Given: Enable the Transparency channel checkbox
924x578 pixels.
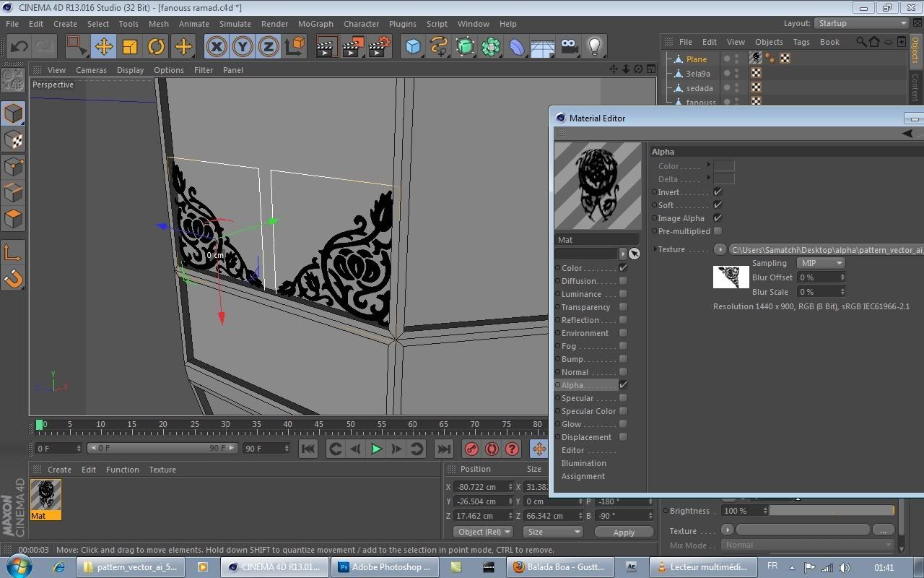Looking at the screenshot, I should pos(623,307).
